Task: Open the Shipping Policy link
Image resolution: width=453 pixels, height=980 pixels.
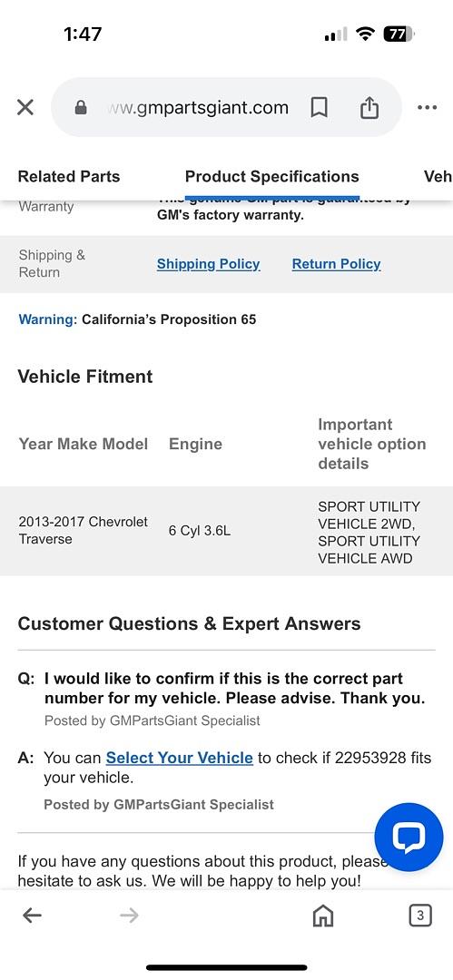Action: (x=209, y=264)
